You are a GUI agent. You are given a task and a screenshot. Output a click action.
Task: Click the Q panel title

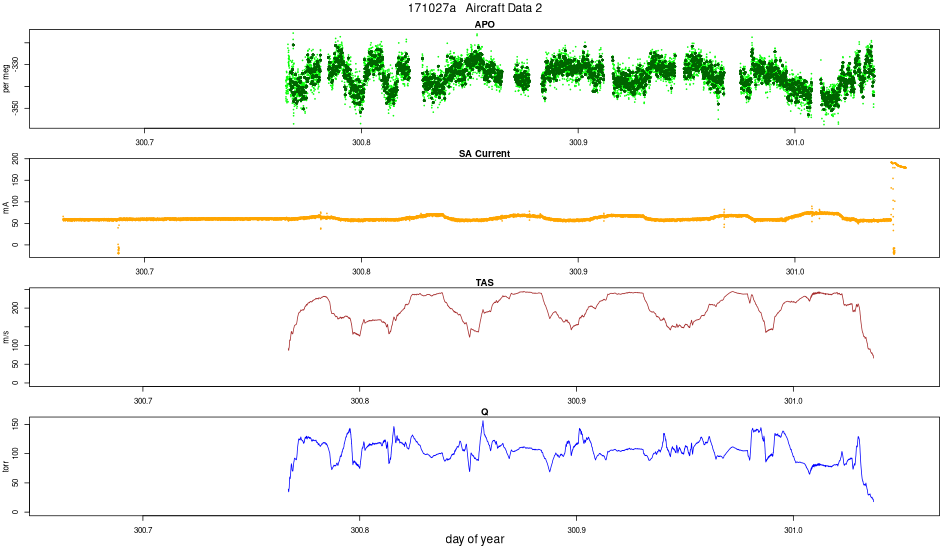tap(484, 411)
